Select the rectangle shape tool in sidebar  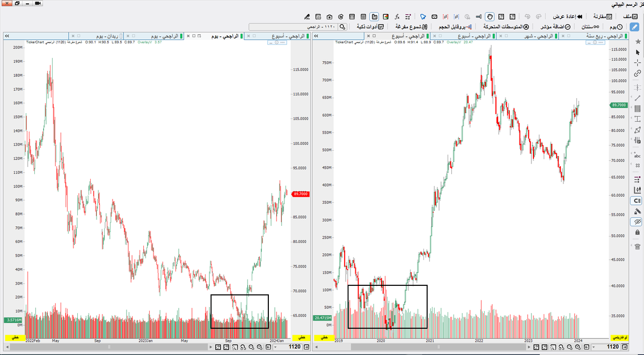click(x=637, y=108)
